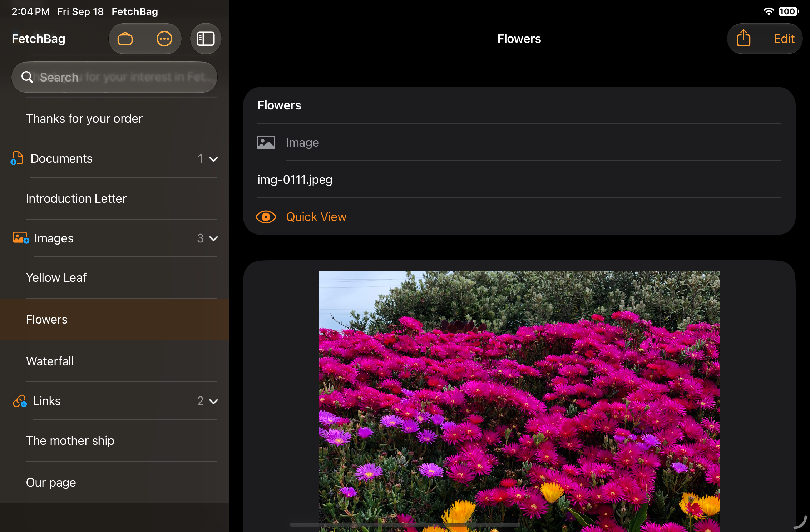Open the bag icon in the sidebar header
Viewport: 810px width, 532px height.
coord(125,39)
